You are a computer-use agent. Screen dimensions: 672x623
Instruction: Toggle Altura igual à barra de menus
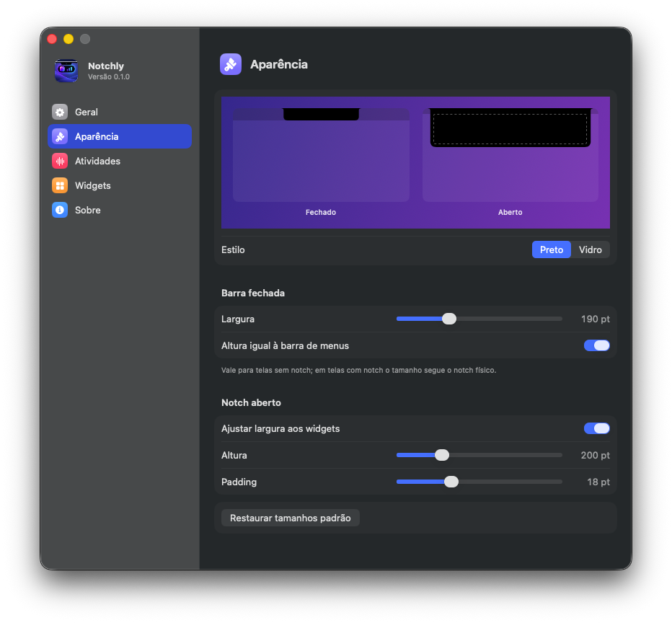point(596,345)
